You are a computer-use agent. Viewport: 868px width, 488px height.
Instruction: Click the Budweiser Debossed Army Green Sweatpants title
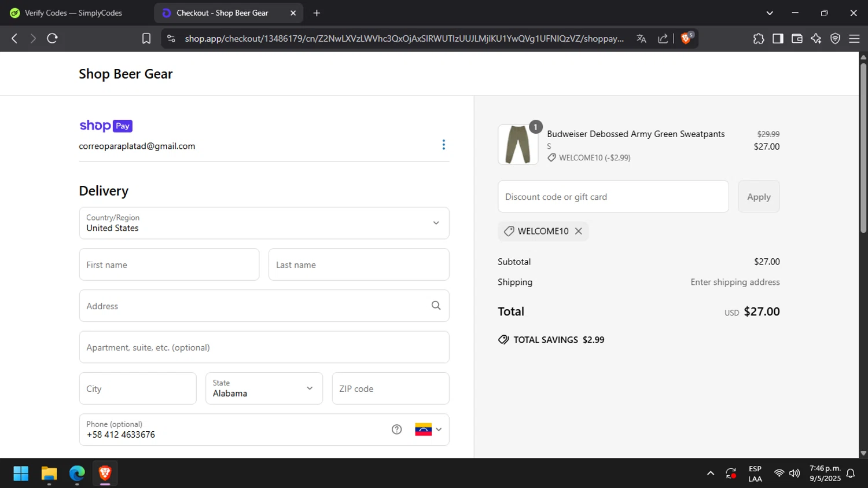click(x=635, y=134)
